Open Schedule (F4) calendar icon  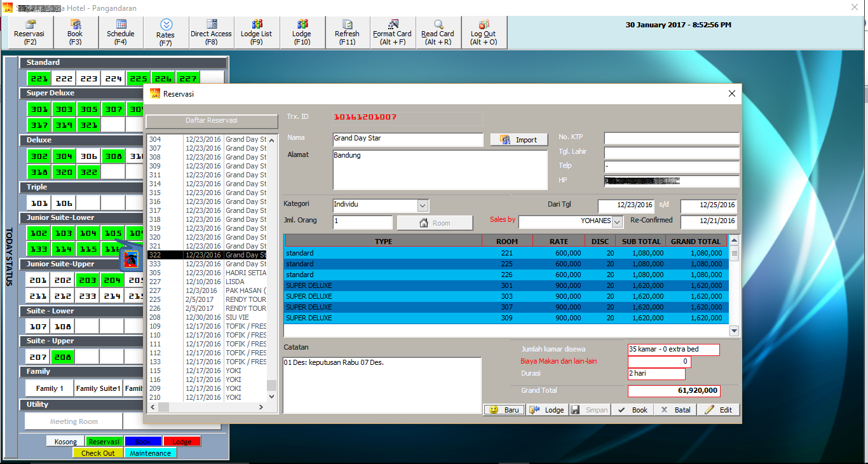click(121, 32)
